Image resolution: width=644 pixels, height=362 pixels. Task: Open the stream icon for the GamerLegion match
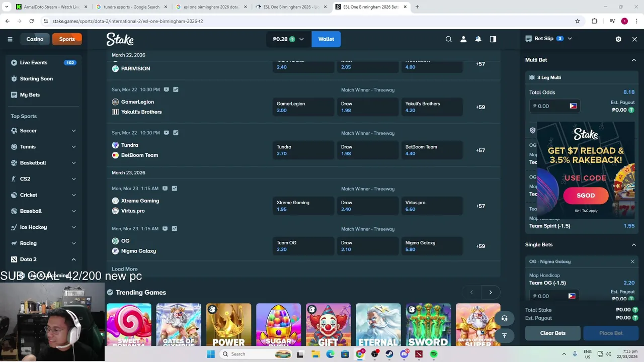[x=166, y=89]
